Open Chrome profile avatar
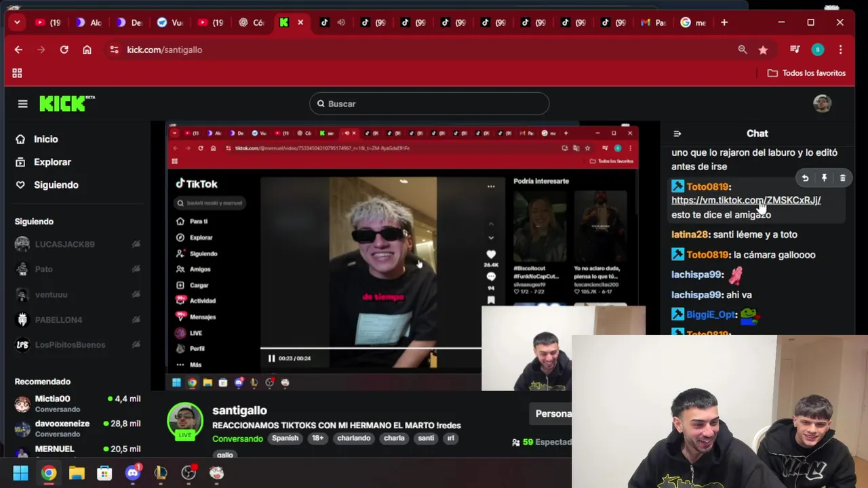 point(818,49)
